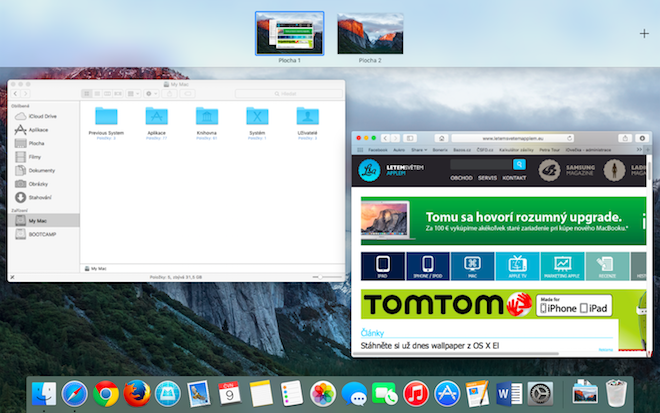Click Finder share button
The width and height of the screenshot is (660, 413).
point(170,93)
